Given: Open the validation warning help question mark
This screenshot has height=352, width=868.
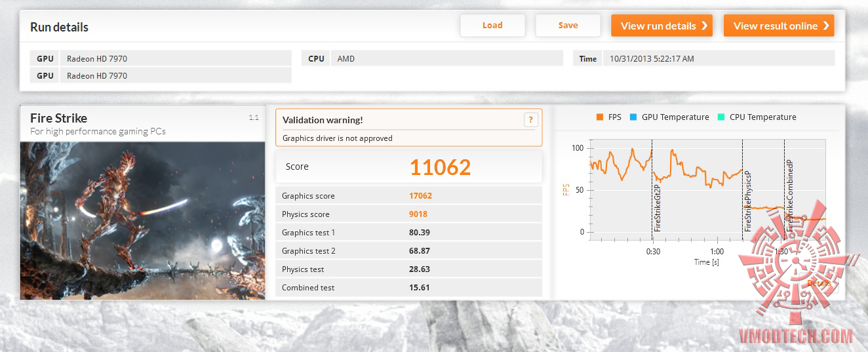Looking at the screenshot, I should (x=530, y=119).
